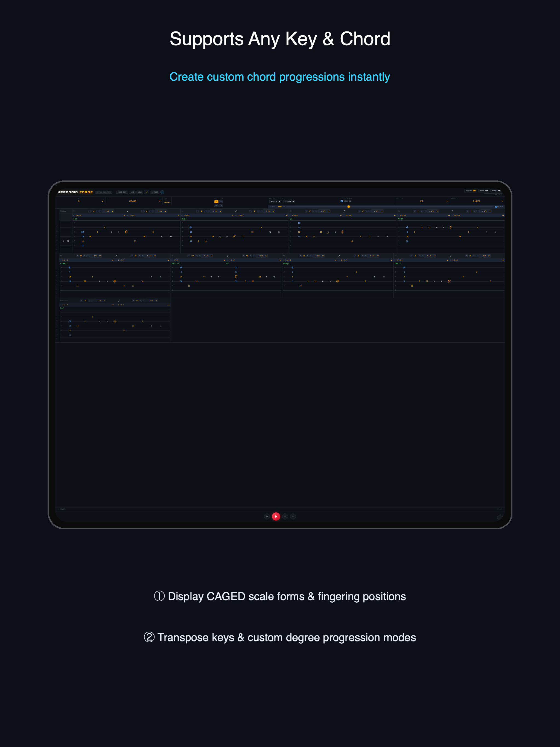The image size is (560, 747).
Task: Click the Best counter badge
Action: click(484, 191)
